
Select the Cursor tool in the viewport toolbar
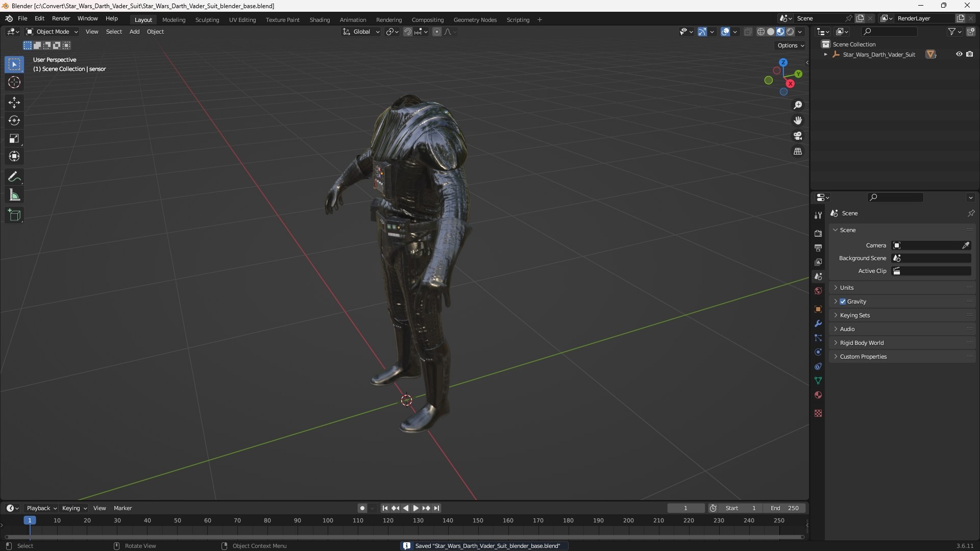click(14, 82)
